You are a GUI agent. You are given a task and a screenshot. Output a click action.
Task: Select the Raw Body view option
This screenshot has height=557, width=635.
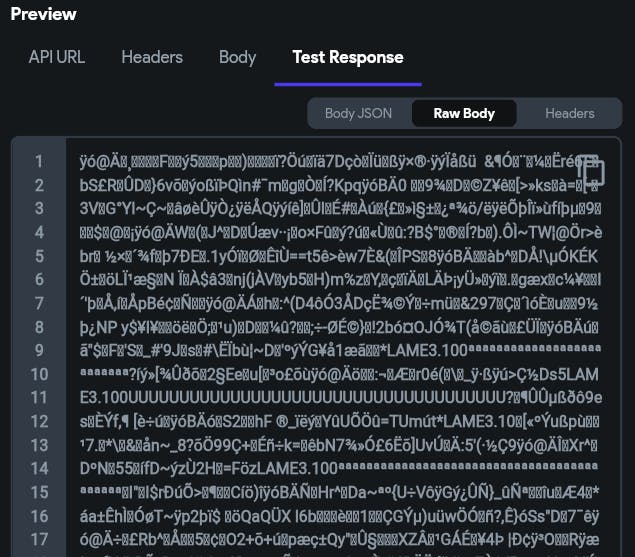tap(464, 113)
